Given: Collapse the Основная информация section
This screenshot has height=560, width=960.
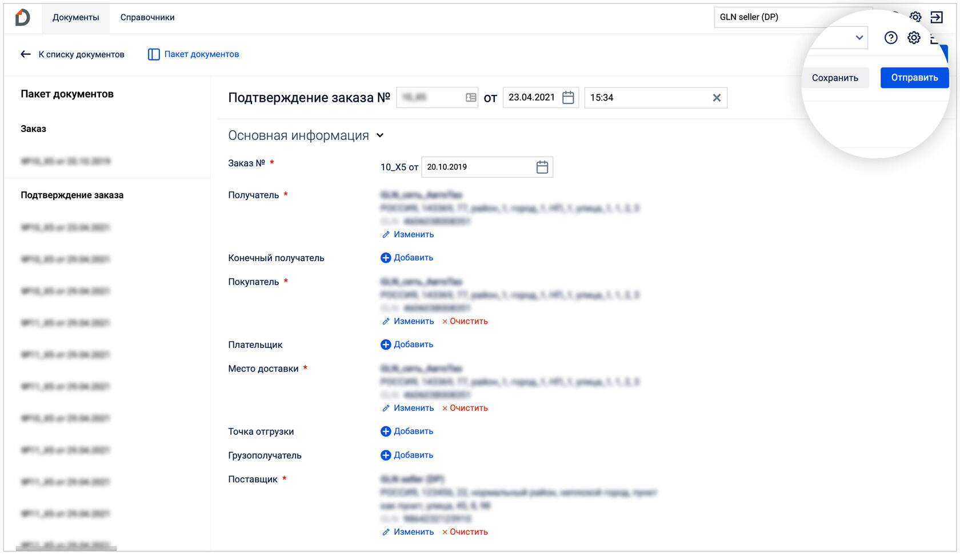Looking at the screenshot, I should click(380, 135).
